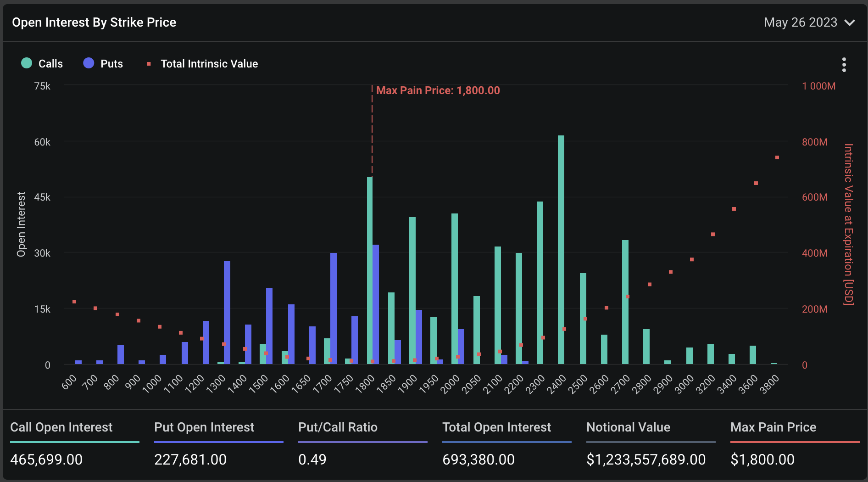Click the $1,233,557,689.00 notional value

coord(646,460)
